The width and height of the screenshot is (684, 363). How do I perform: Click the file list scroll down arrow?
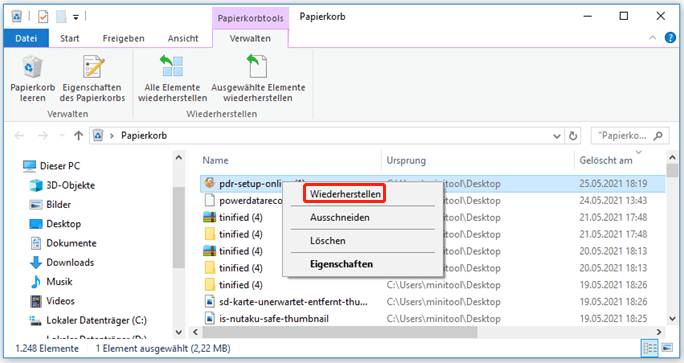pos(672,319)
